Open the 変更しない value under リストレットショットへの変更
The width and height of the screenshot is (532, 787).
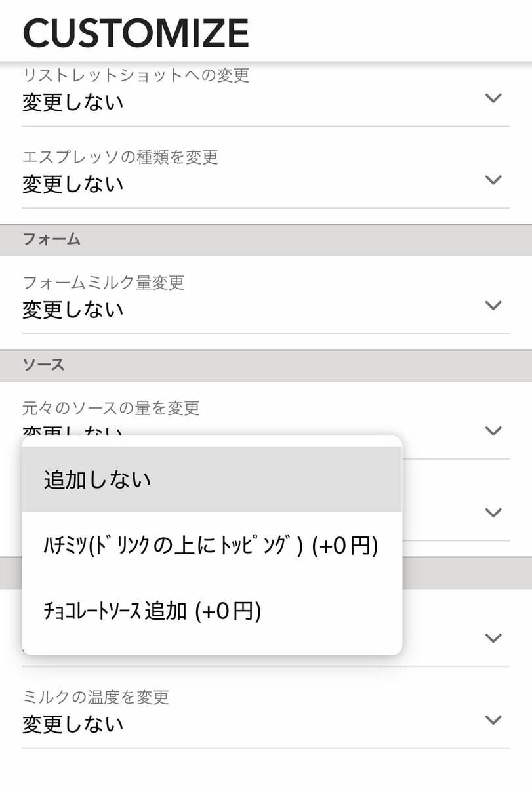point(73,103)
